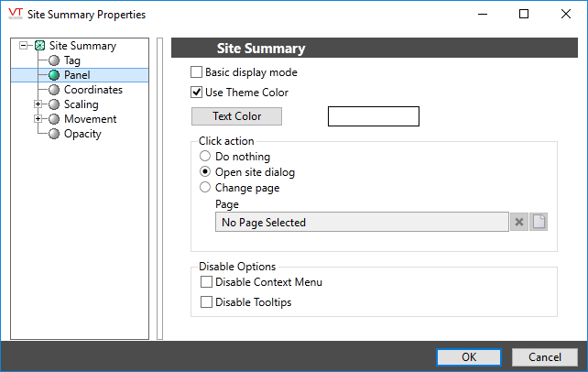Click the circle icon beside Coordinates
Viewport: 588px width, 372px height.
pyautogui.click(x=54, y=90)
